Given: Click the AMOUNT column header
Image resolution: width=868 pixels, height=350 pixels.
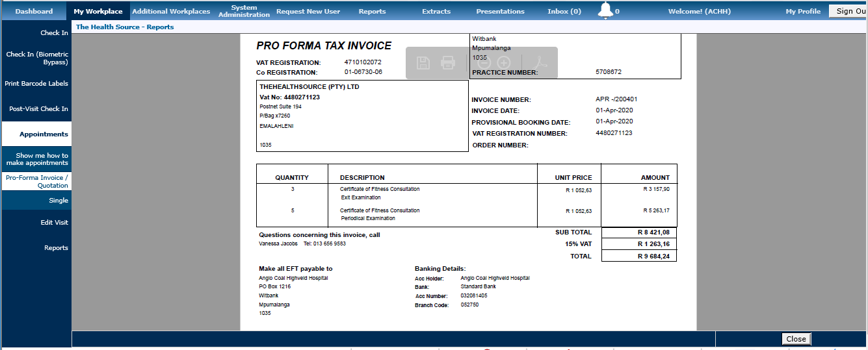Looking at the screenshot, I should 655,177.
